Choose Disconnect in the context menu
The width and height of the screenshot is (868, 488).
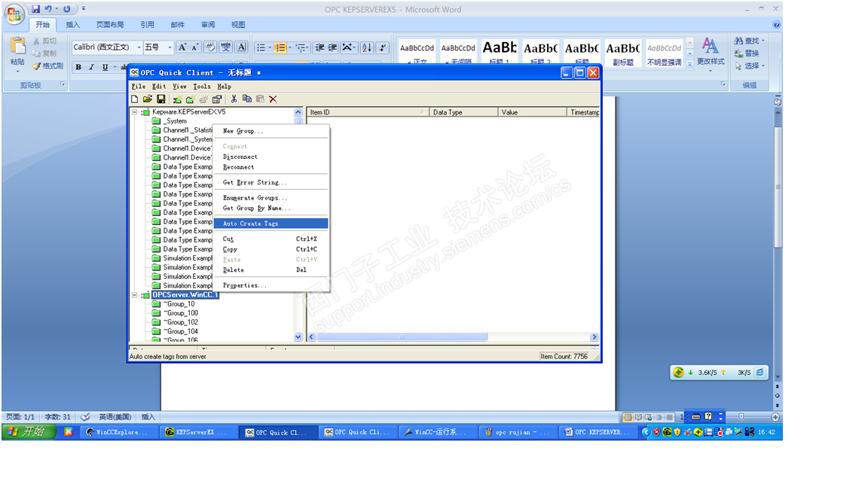click(x=270, y=157)
